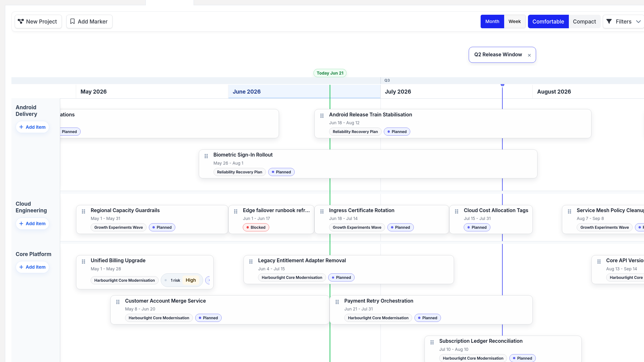
Task: Click Reliability Recovery Plan tag on Biometric Sign-In Rollout
Action: 239,172
